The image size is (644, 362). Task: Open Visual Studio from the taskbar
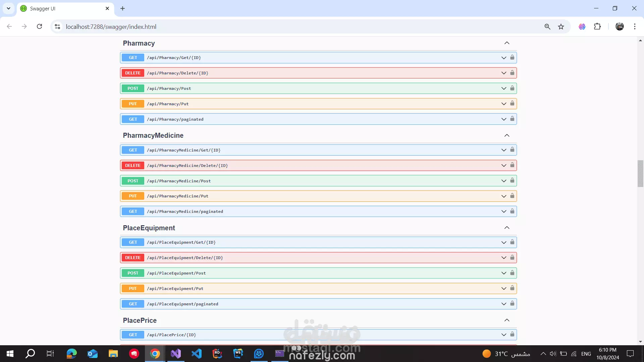(x=176, y=354)
